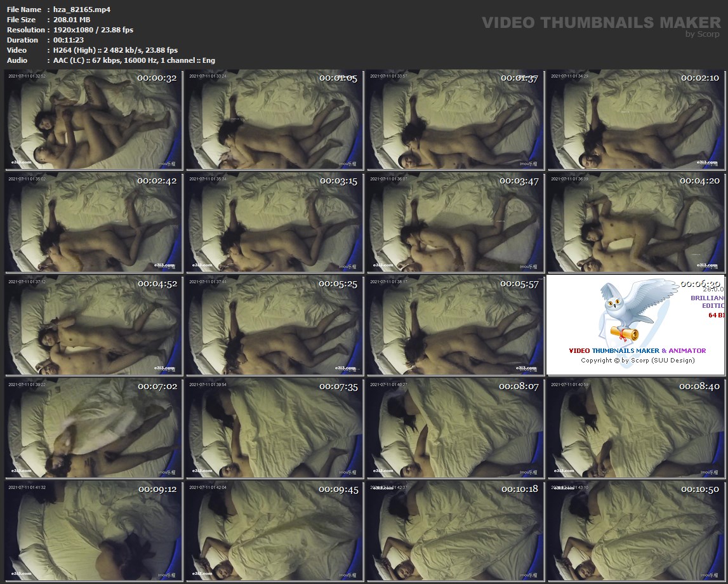
Task: Click the 'Copyright © by Scorp (SUU Design)' text
Action: pos(637,361)
